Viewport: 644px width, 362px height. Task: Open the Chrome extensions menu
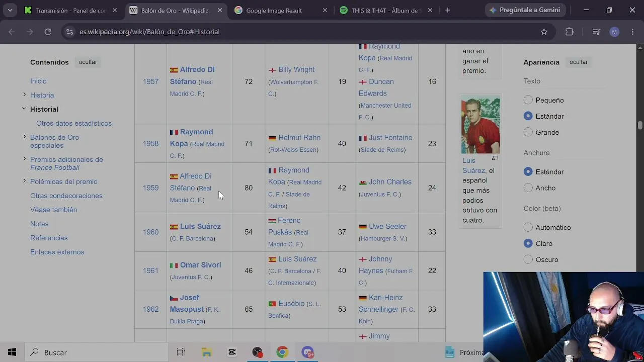coord(570,32)
